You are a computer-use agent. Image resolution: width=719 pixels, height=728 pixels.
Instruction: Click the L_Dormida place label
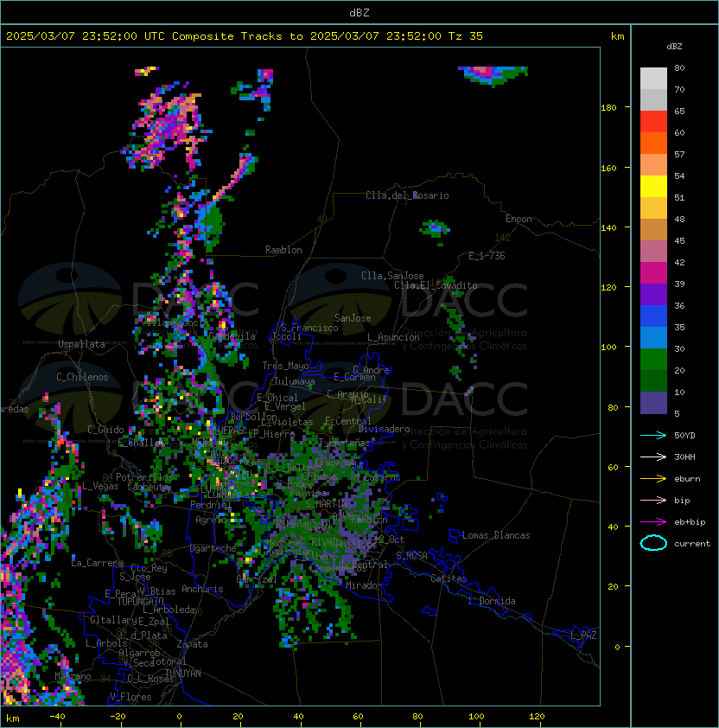492,601
